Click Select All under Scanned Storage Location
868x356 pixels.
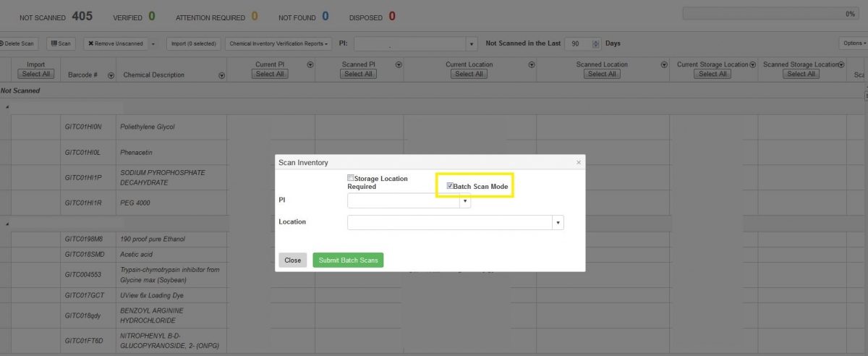[x=801, y=74]
